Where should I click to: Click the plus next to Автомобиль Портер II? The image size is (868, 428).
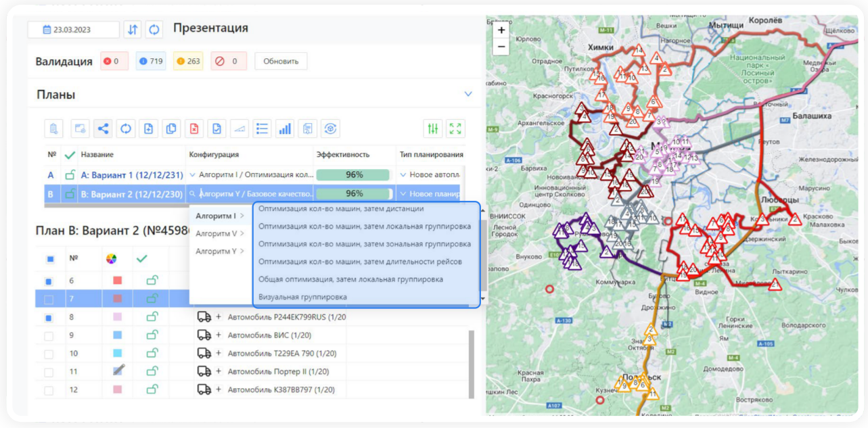tap(219, 371)
